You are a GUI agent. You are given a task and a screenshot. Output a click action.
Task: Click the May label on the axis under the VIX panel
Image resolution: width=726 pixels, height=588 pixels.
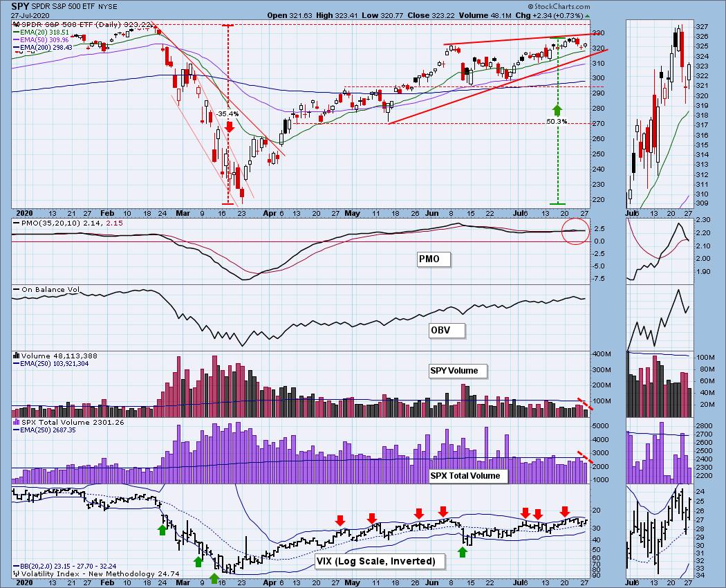tap(353, 582)
